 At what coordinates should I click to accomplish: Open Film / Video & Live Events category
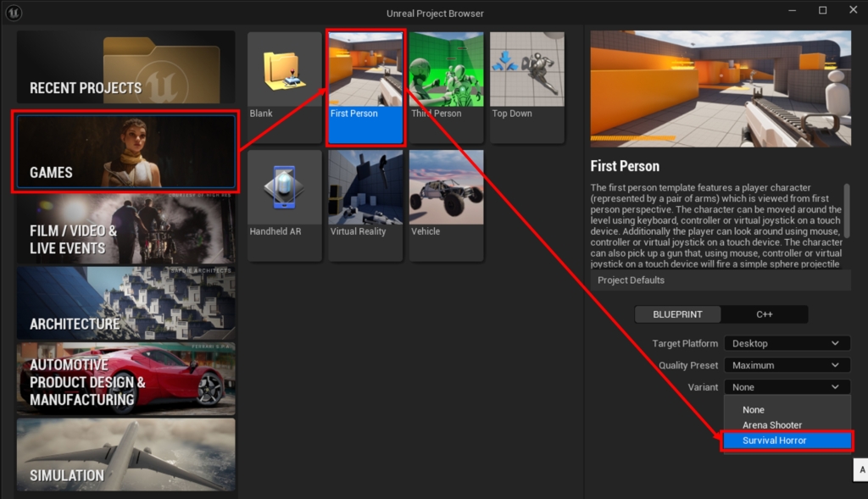(125, 228)
